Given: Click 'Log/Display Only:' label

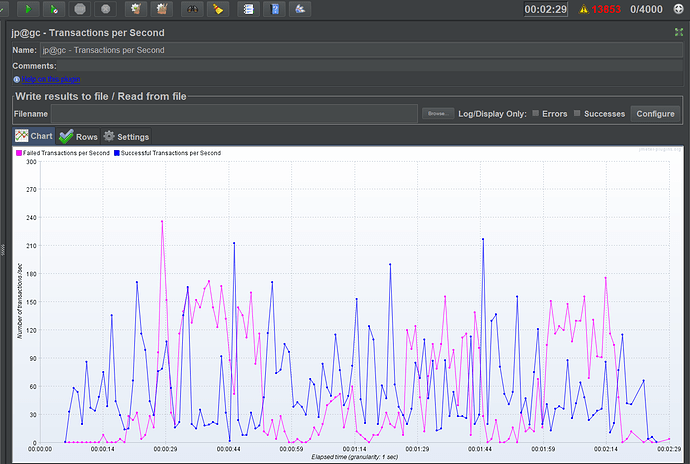Looking at the screenshot, I should point(492,114).
